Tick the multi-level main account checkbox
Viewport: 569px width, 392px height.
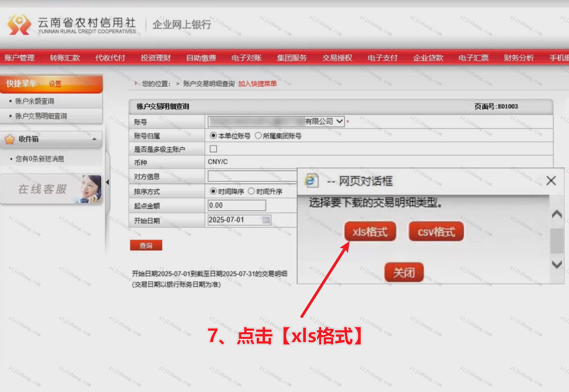coord(213,149)
